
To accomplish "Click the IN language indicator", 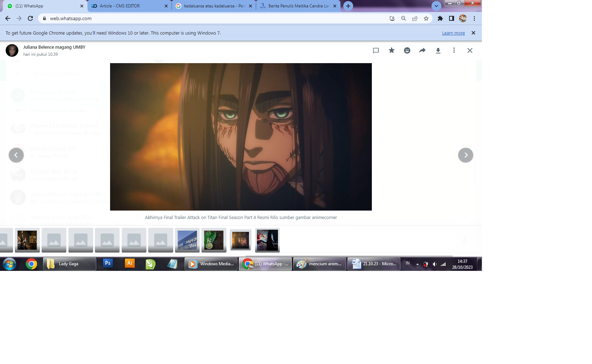I will [x=408, y=263].
